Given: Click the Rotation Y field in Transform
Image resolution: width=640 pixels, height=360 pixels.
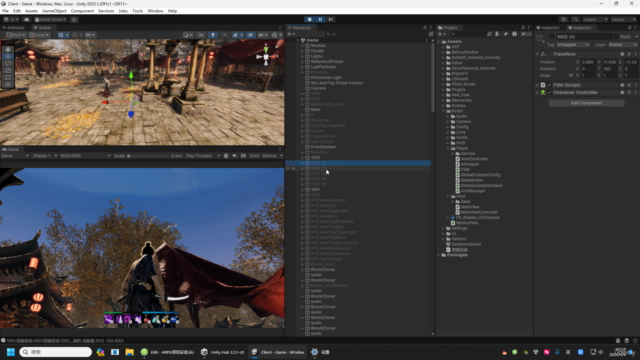Looking at the screenshot, I should (610, 69).
